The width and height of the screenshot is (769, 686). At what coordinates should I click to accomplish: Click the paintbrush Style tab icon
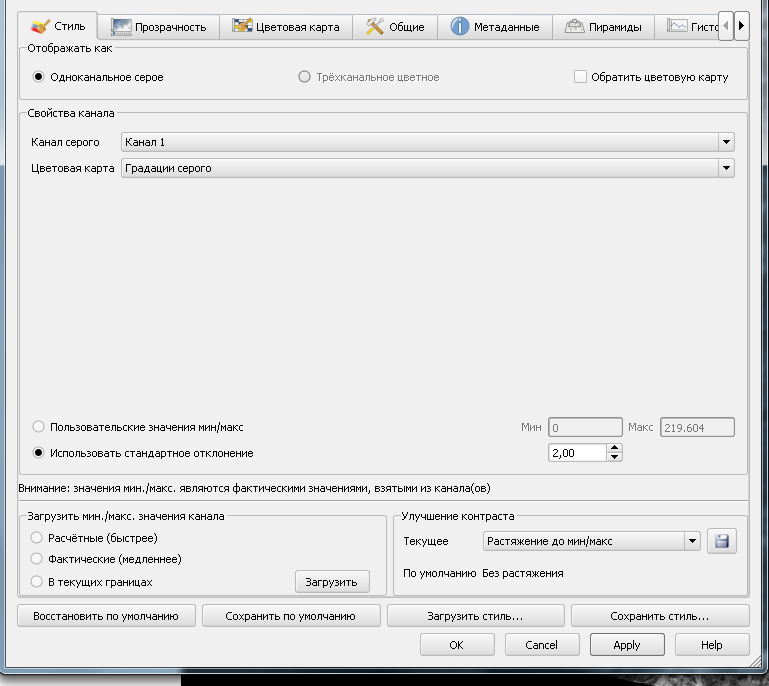pyautogui.click(x=40, y=27)
